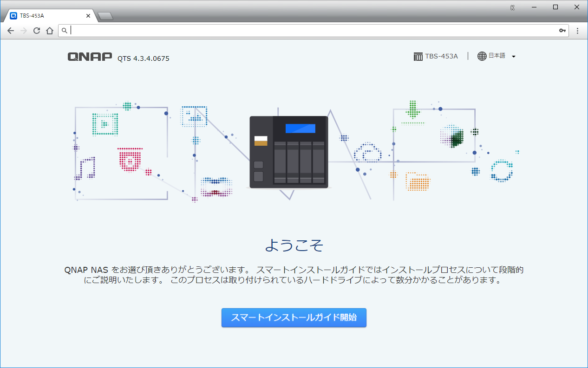588x368 pixels.
Task: Reload the page with the refresh icon
Action: (x=37, y=31)
